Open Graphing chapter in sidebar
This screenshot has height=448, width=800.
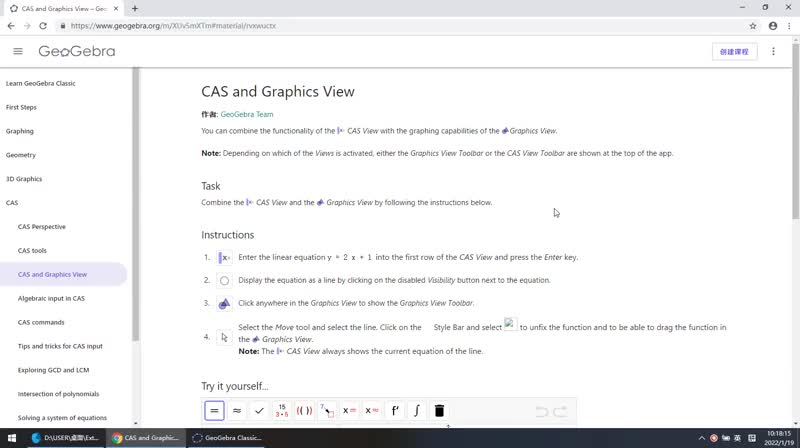click(x=20, y=131)
